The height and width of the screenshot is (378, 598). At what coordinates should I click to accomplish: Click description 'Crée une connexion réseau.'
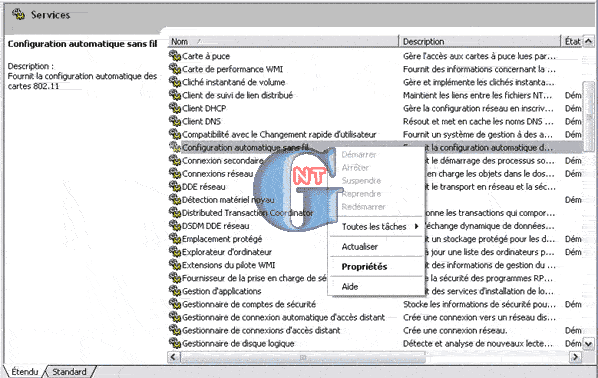click(455, 330)
